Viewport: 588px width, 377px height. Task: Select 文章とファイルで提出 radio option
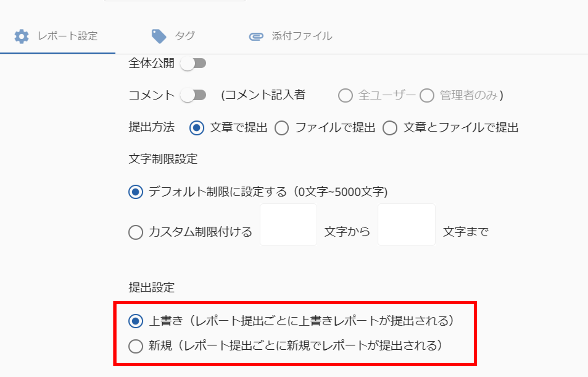(390, 128)
